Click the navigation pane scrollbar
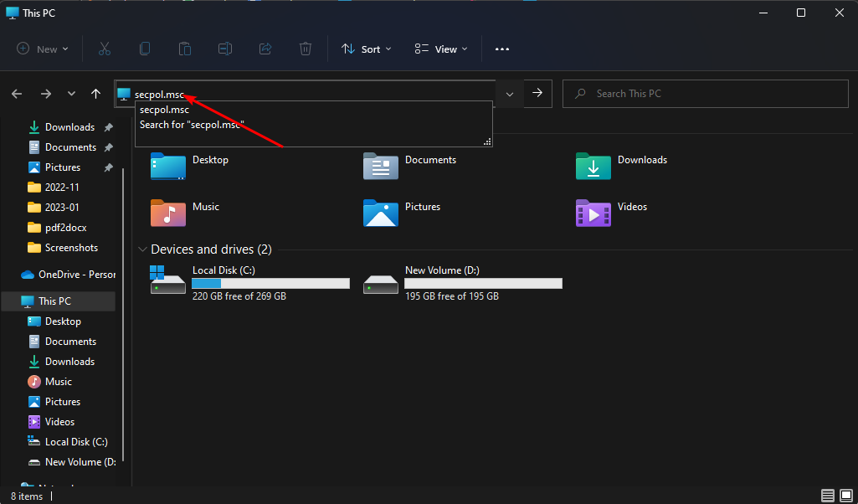This screenshot has width=858, height=504. (x=123, y=315)
